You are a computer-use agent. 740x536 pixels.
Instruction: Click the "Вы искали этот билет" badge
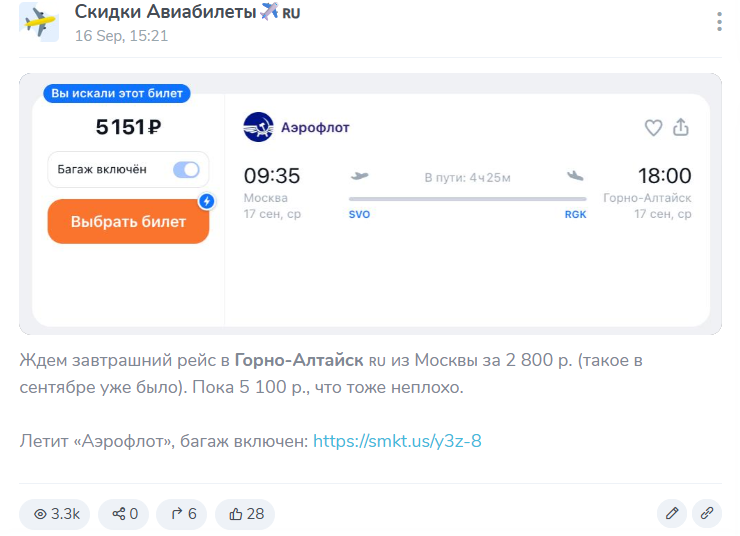tap(117, 94)
